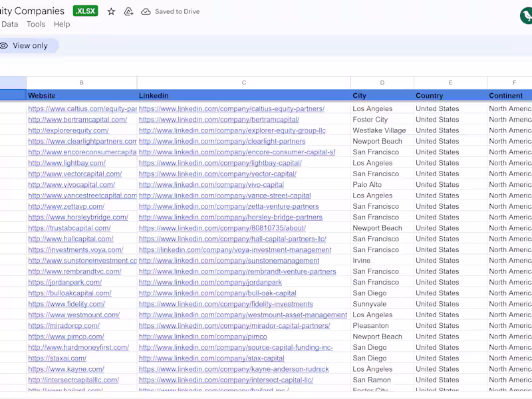Open the LinkedIn link for voya-investment-management
This screenshot has height=399, width=532.
(235, 250)
